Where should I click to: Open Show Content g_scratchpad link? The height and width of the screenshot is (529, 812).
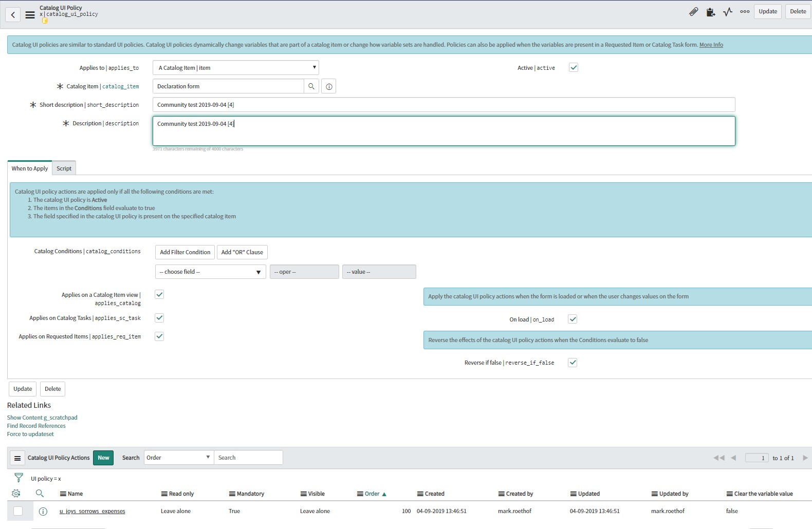[x=42, y=418]
